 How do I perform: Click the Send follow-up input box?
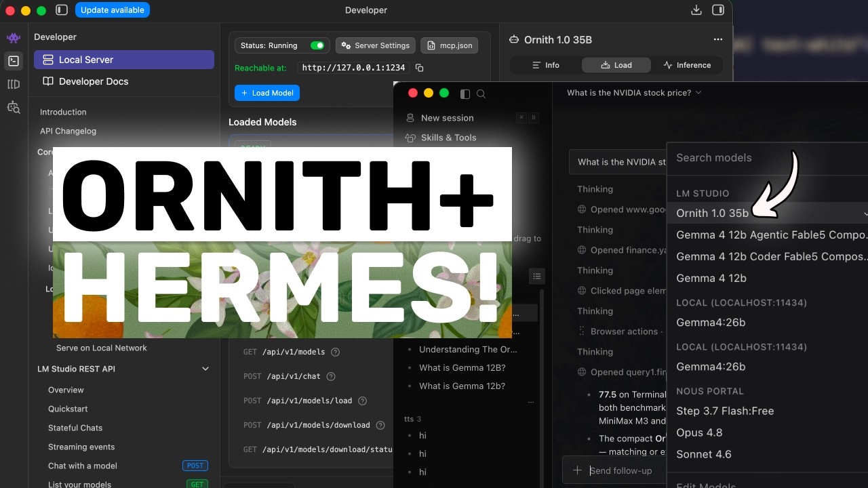[x=620, y=470]
